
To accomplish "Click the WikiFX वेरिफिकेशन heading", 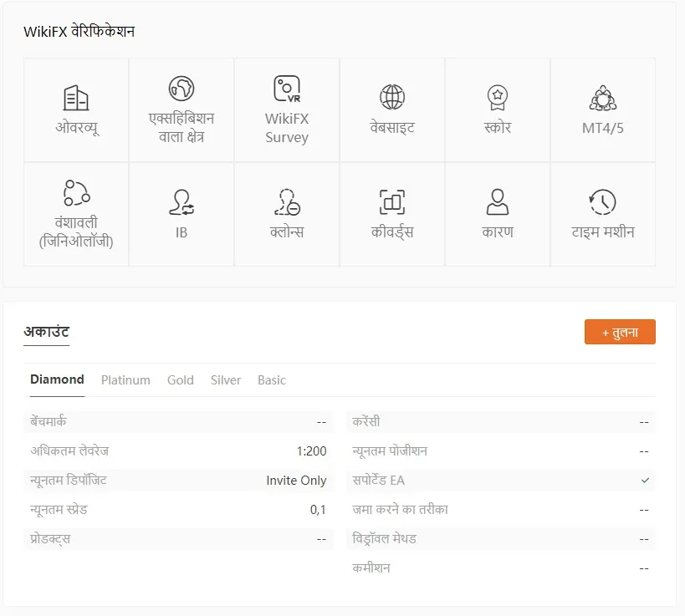I will tap(79, 32).
